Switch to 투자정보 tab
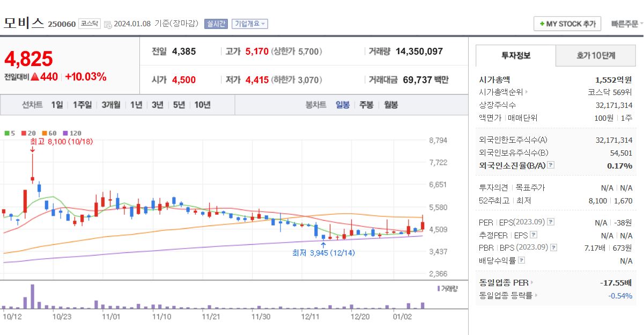This screenshot has height=335, width=644. click(516, 55)
